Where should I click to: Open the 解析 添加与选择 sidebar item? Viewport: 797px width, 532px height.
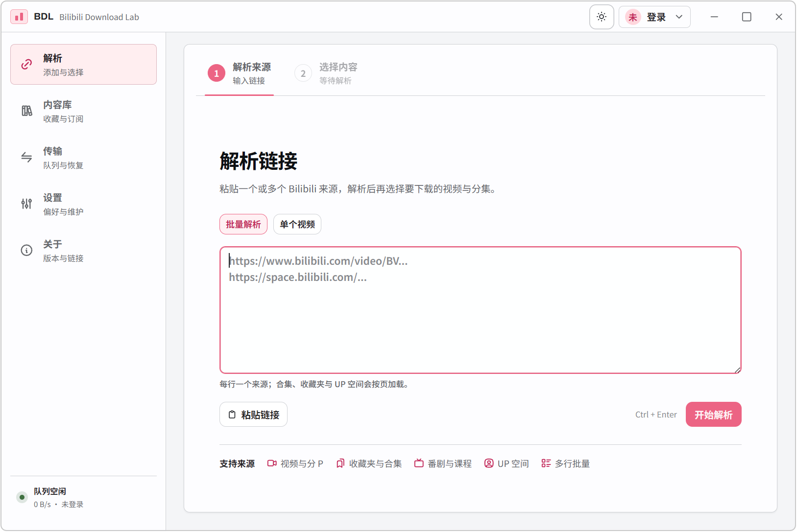pyautogui.click(x=83, y=65)
